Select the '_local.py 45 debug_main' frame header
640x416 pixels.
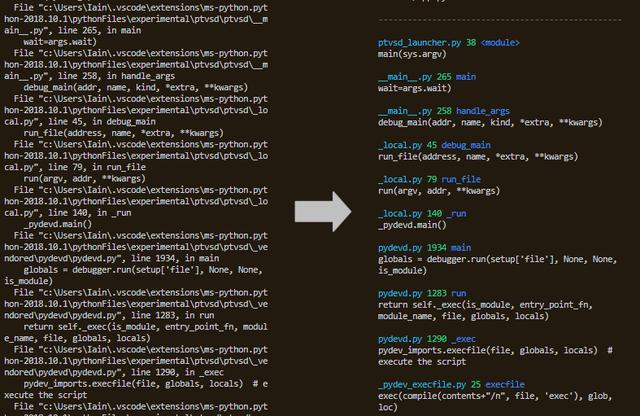click(434, 145)
